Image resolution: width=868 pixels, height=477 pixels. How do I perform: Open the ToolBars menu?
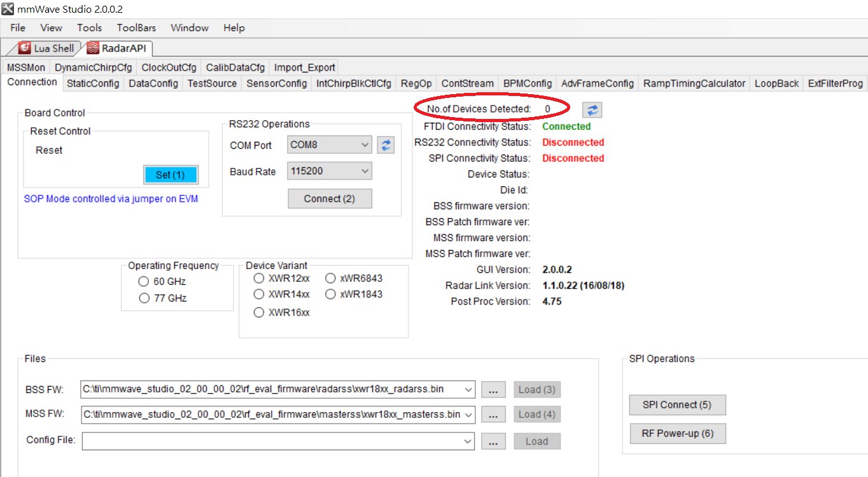[x=136, y=28]
